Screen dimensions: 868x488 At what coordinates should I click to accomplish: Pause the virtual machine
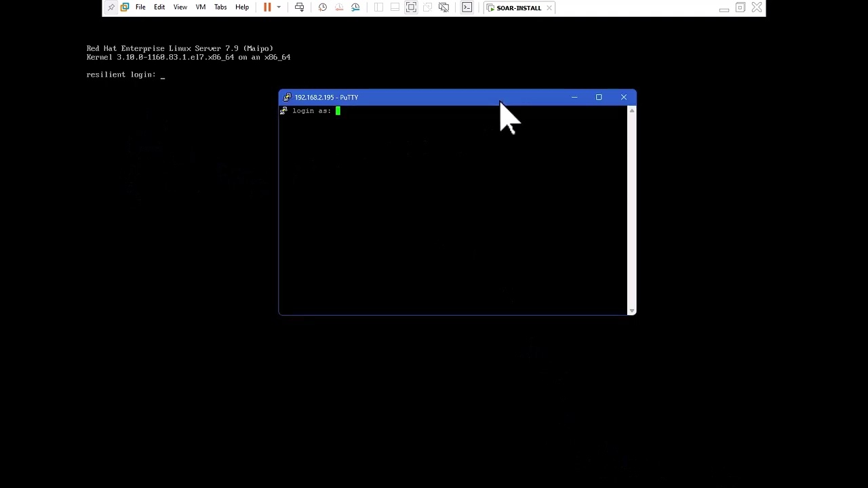(x=267, y=7)
